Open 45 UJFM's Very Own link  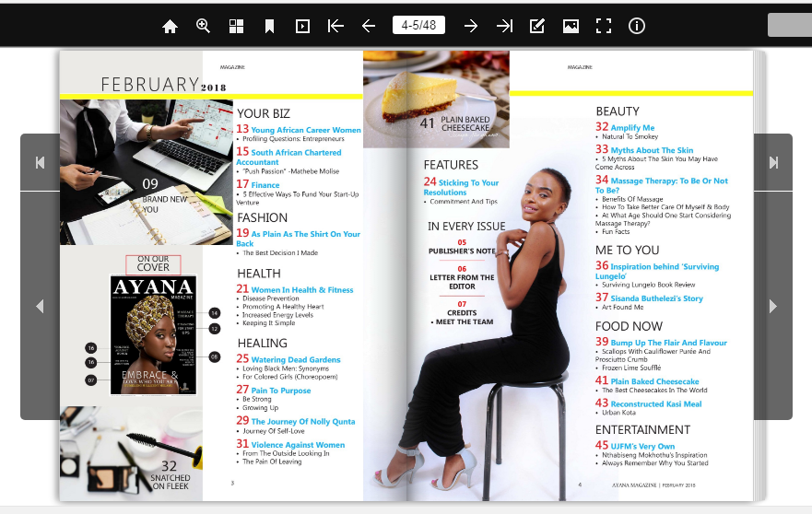click(x=635, y=446)
